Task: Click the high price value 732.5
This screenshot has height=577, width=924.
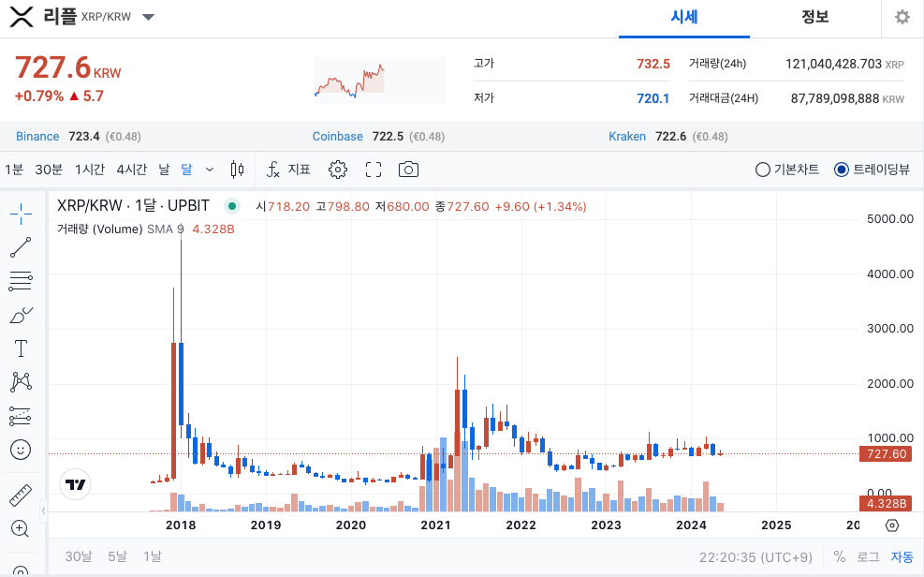Action: tap(653, 64)
